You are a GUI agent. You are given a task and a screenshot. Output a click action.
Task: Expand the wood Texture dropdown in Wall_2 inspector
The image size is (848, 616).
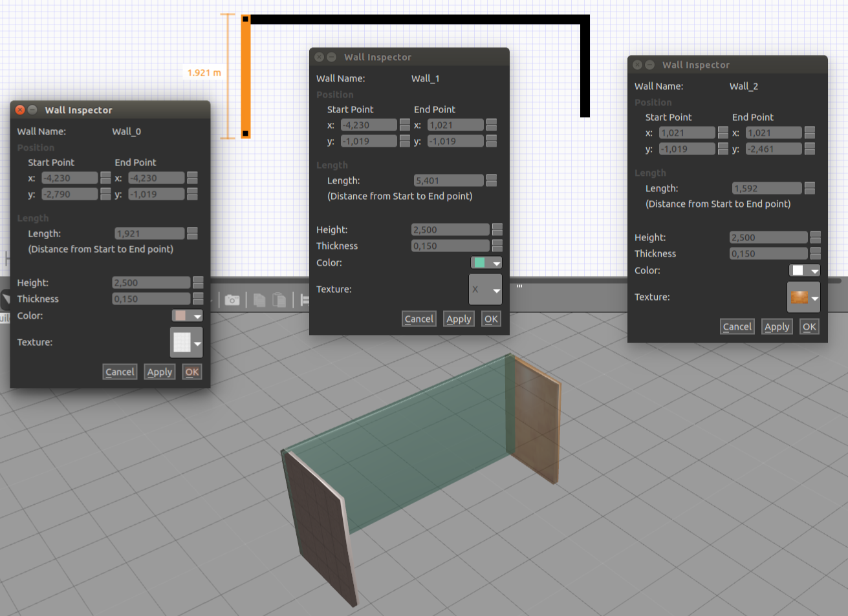click(x=803, y=297)
